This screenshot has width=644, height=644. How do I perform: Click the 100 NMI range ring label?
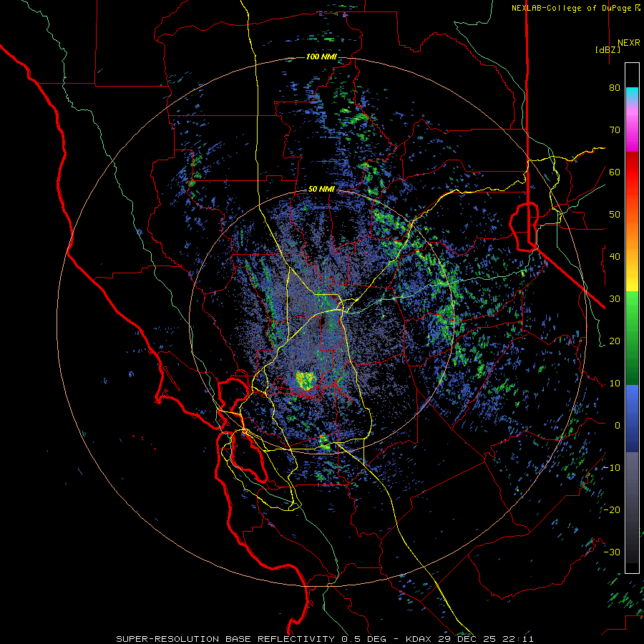tap(321, 57)
